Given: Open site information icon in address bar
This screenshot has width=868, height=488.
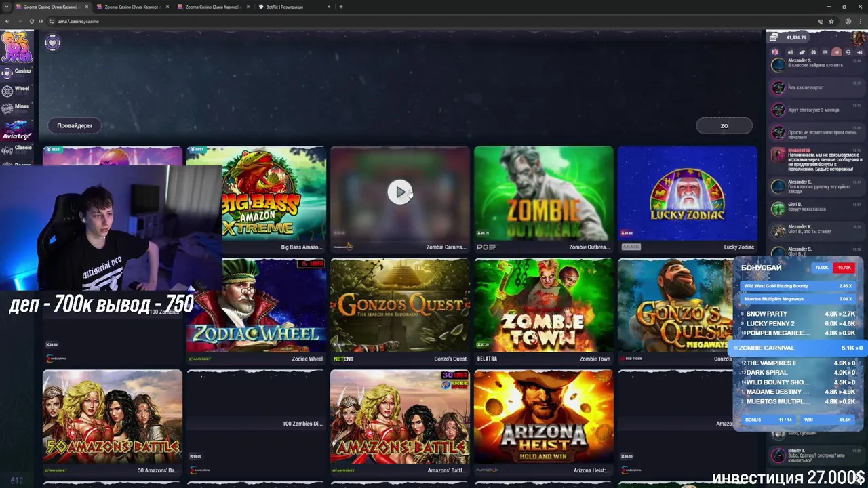Looking at the screenshot, I should click(x=50, y=21).
